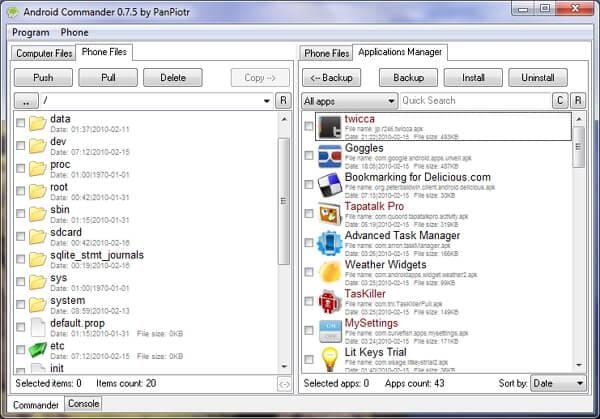Click the Android Commander title bar icon
Image resolution: width=600 pixels, height=419 pixels.
13,12
